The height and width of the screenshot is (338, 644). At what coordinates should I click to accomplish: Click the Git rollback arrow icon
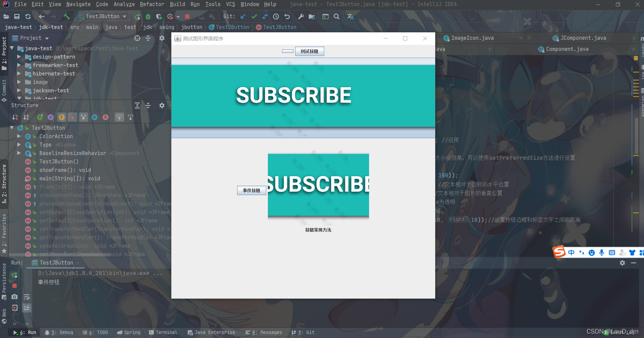[x=287, y=17]
